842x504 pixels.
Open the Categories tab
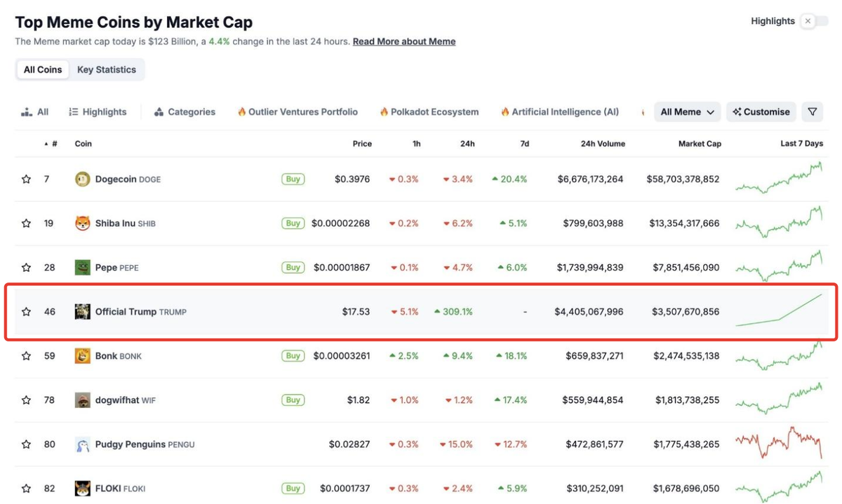[185, 112]
